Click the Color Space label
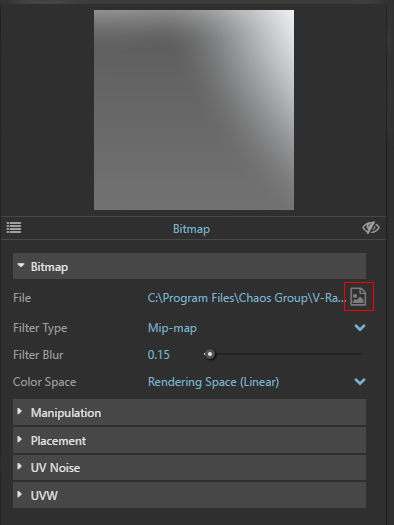 click(x=45, y=382)
